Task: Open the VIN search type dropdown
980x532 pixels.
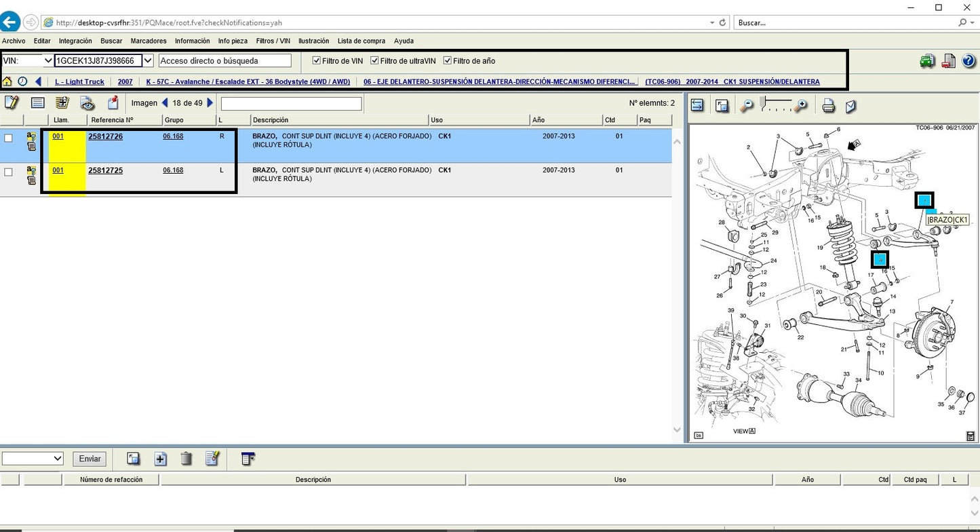Action: pyautogui.click(x=47, y=61)
